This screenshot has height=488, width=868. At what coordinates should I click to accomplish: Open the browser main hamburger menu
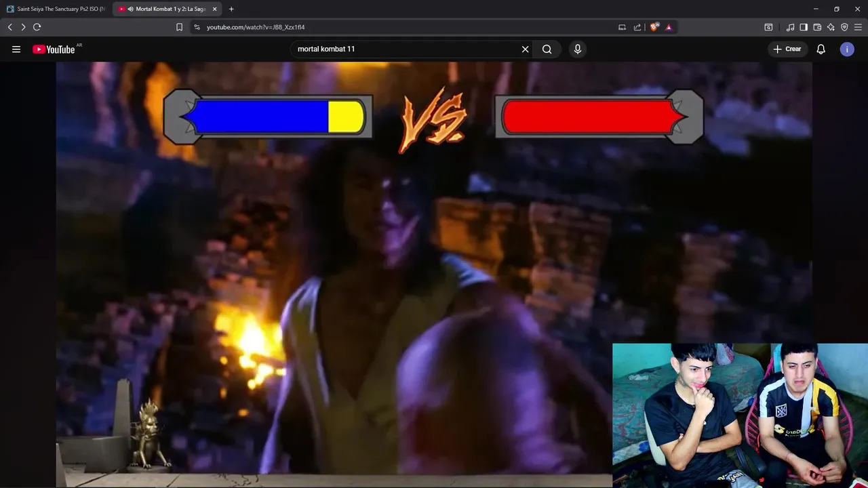859,27
